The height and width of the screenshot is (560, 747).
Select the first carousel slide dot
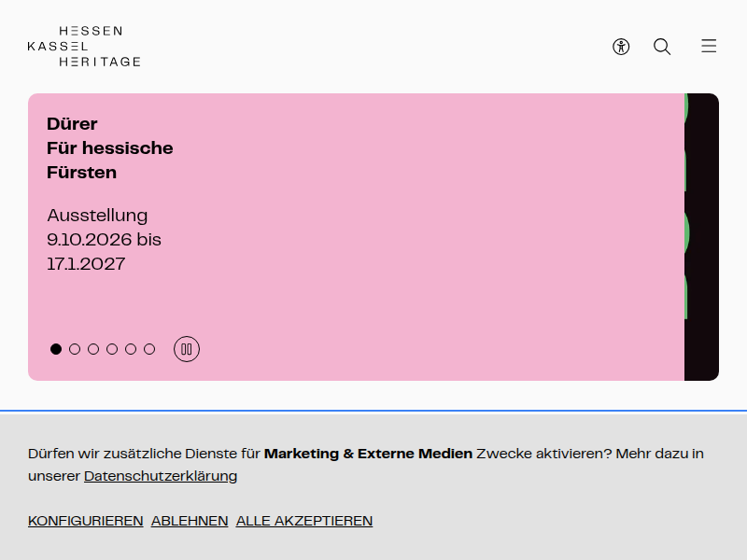click(x=56, y=349)
